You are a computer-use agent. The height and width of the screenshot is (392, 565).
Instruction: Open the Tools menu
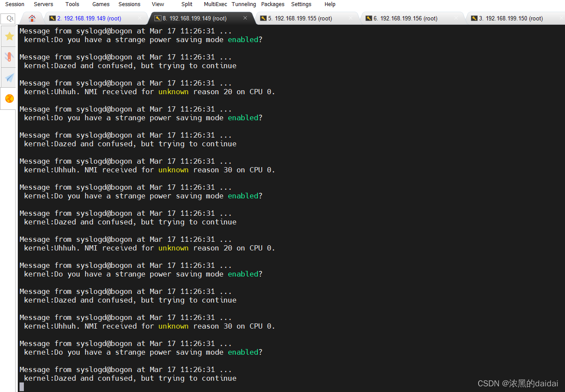point(72,4)
